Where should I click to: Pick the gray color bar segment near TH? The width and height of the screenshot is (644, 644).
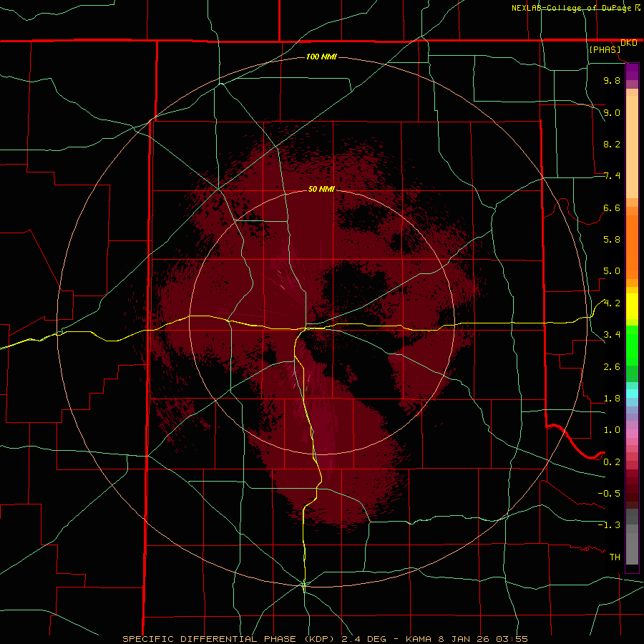632,548
